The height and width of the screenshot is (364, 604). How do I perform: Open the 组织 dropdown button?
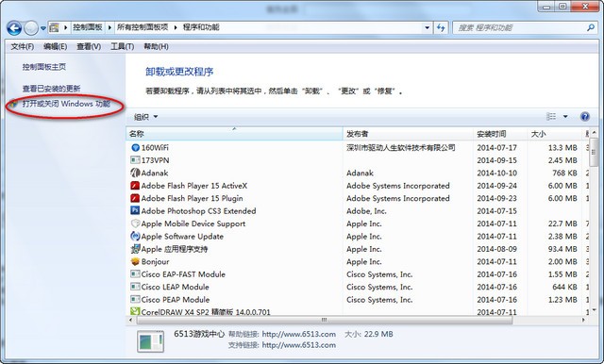point(145,117)
